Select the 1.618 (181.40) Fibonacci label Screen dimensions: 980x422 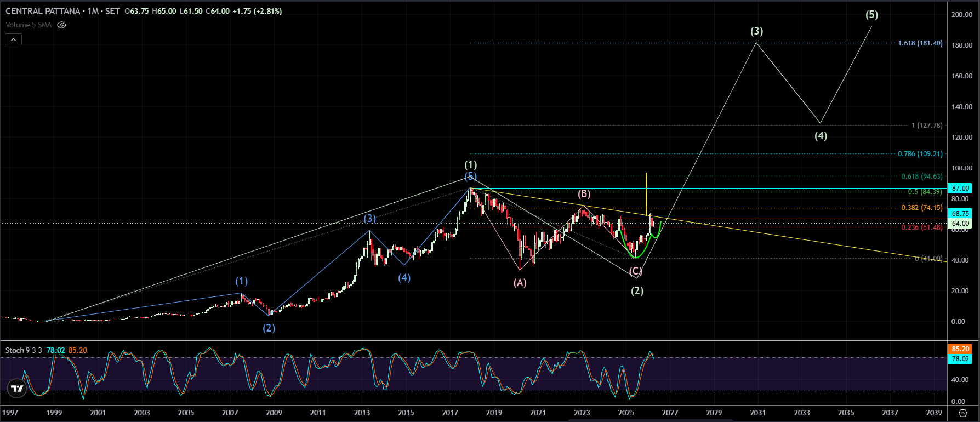pos(920,43)
